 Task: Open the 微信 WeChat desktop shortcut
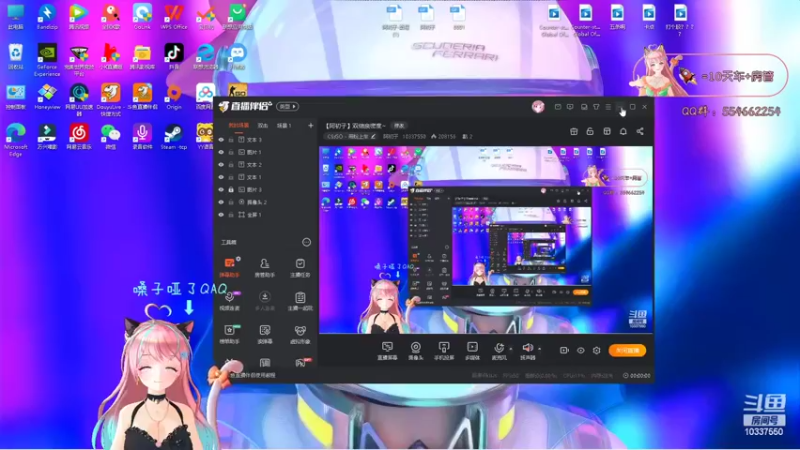coord(110,137)
